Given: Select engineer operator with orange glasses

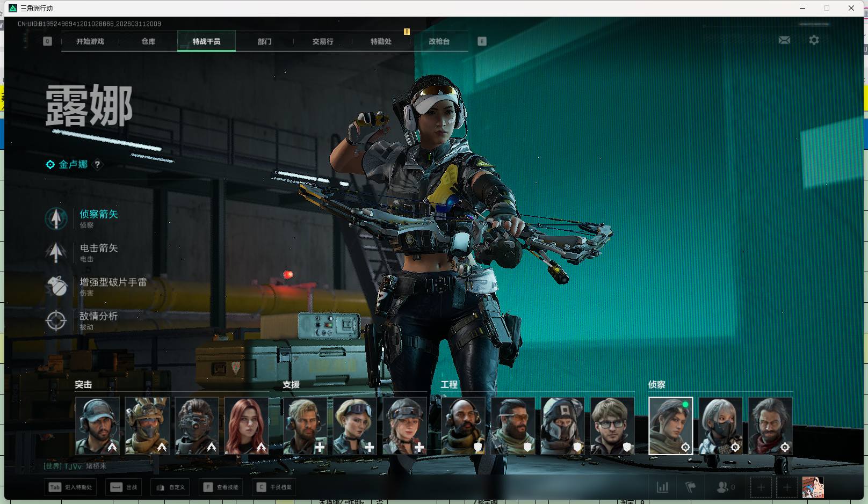Looking at the screenshot, I should click(x=513, y=426).
